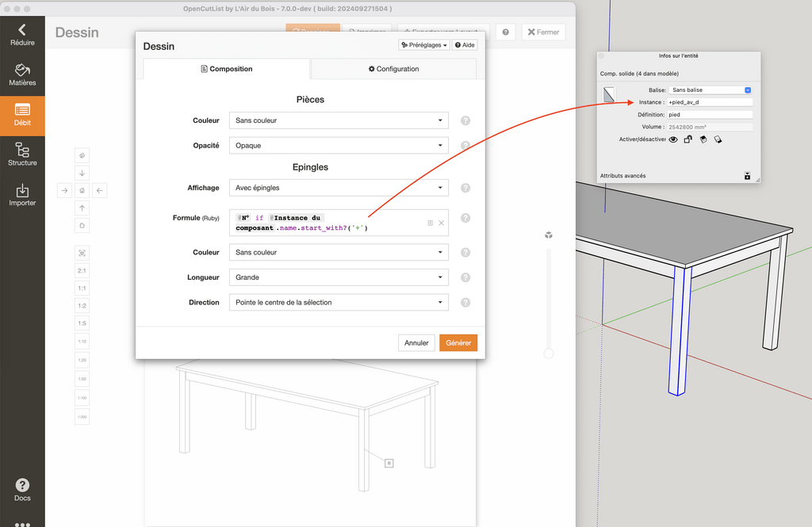
Task: Click the help icon next to Longueur
Action: pos(465,277)
